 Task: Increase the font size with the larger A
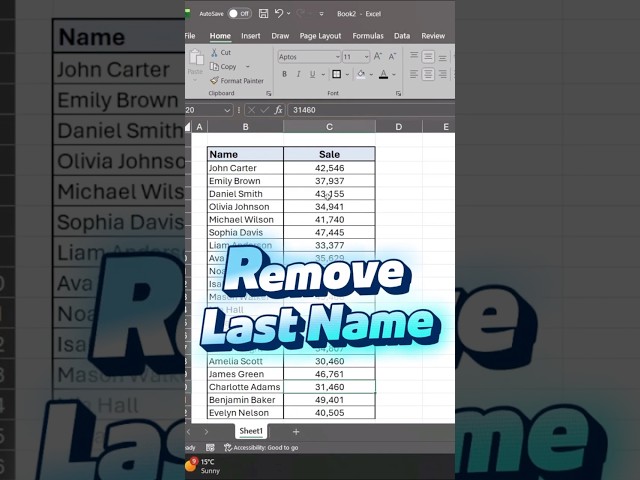378,56
